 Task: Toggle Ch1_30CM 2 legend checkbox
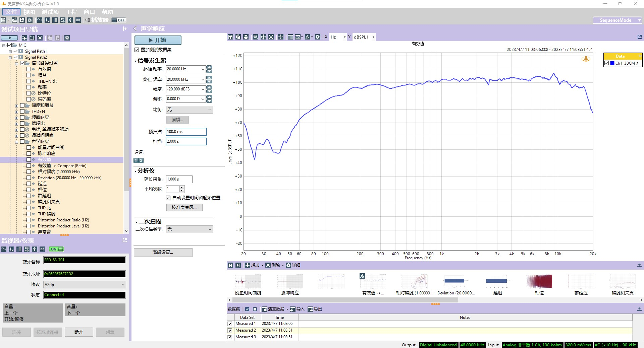(606, 63)
